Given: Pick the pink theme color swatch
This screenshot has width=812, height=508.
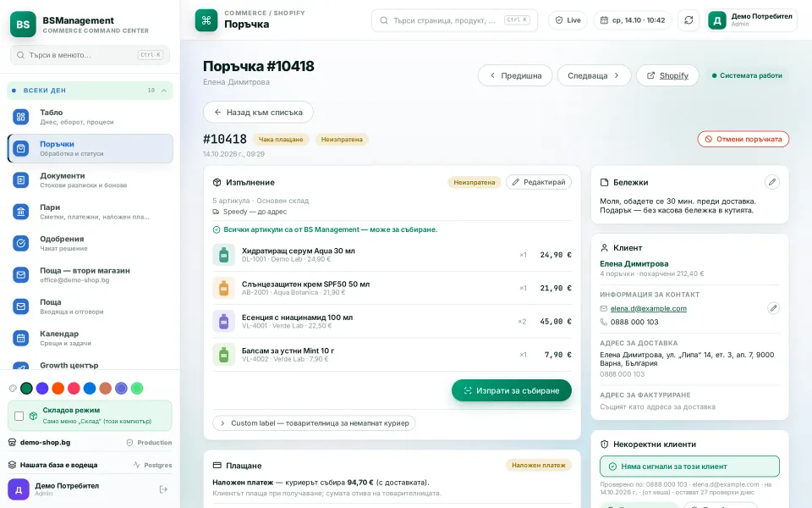Looking at the screenshot, I should pyautogui.click(x=74, y=389).
